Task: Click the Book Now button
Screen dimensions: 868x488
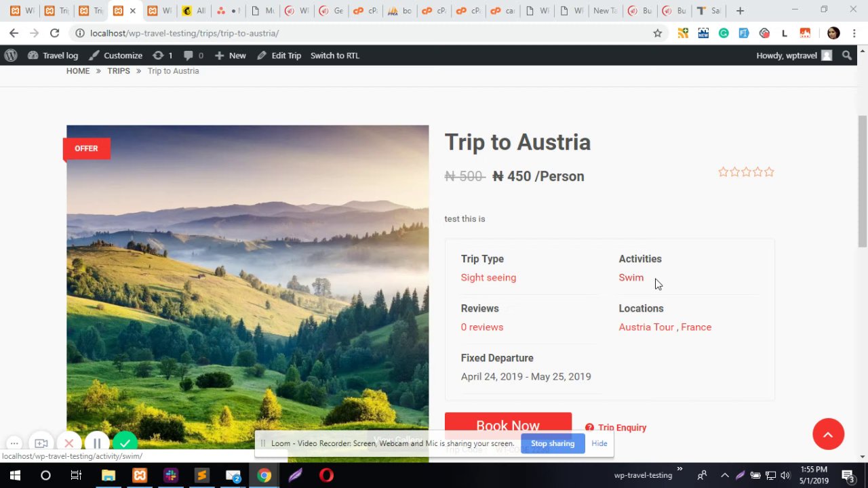Action: pos(508,426)
